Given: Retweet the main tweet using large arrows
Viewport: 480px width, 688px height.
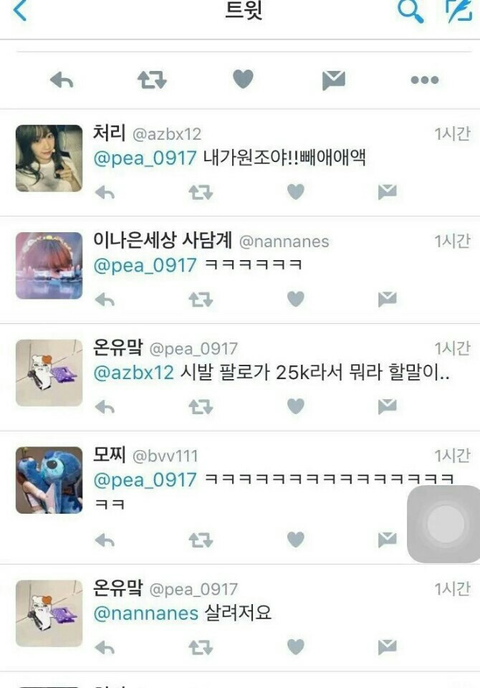Looking at the screenshot, I should point(152,80).
